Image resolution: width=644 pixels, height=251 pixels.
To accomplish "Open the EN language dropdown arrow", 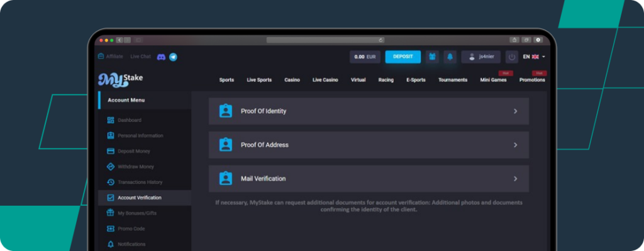I will (544, 57).
